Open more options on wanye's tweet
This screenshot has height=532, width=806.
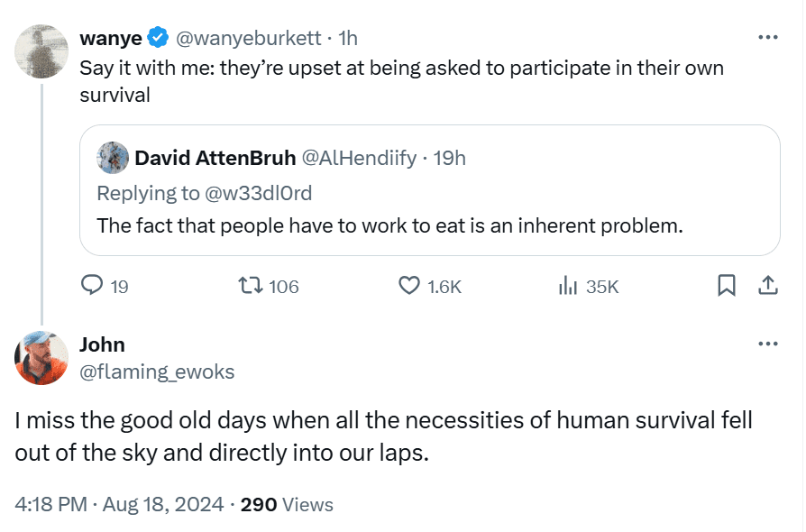[x=767, y=38]
